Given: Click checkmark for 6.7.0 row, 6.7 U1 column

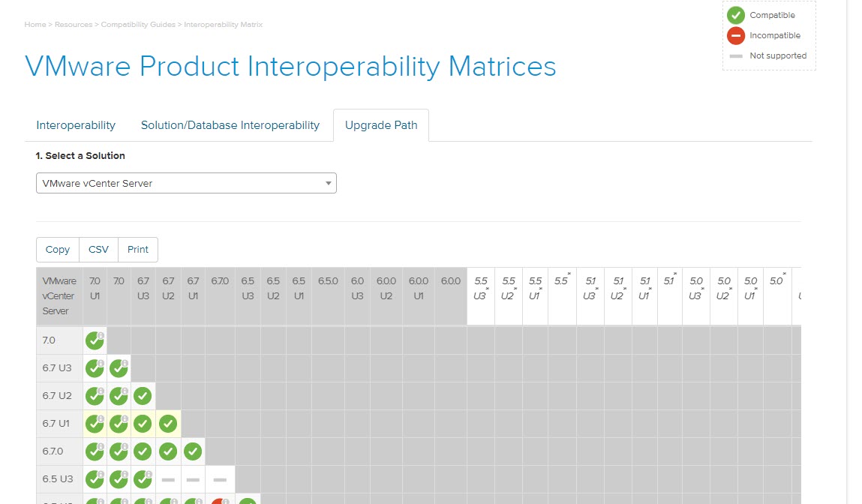Looking at the screenshot, I should (x=193, y=451).
